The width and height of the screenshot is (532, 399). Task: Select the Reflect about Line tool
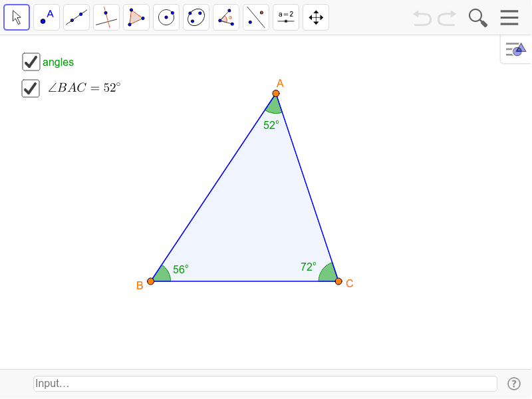tap(256, 17)
